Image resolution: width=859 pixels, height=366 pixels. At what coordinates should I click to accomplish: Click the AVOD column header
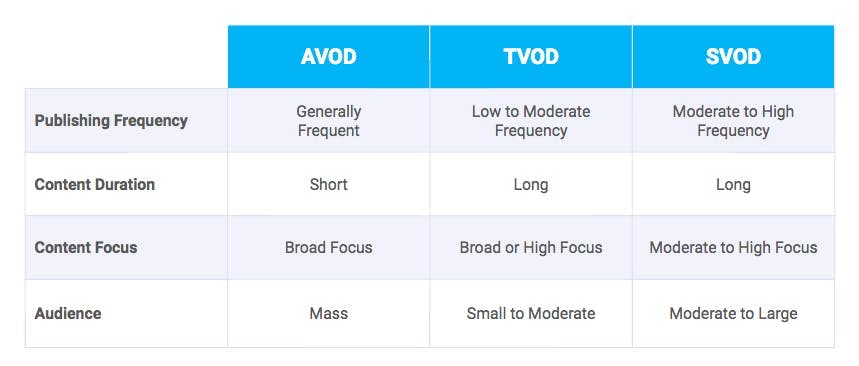pyautogui.click(x=329, y=56)
